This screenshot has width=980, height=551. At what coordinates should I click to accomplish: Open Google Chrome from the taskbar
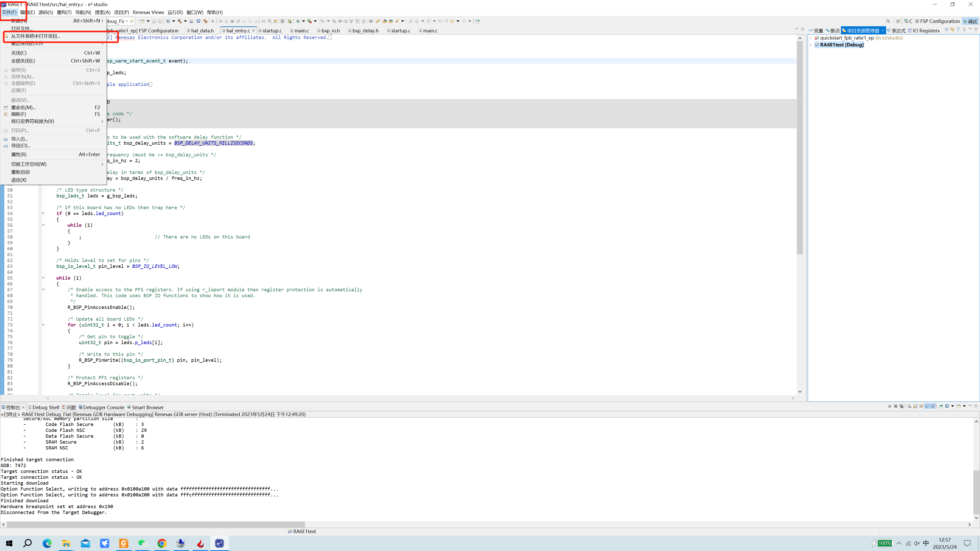click(162, 543)
